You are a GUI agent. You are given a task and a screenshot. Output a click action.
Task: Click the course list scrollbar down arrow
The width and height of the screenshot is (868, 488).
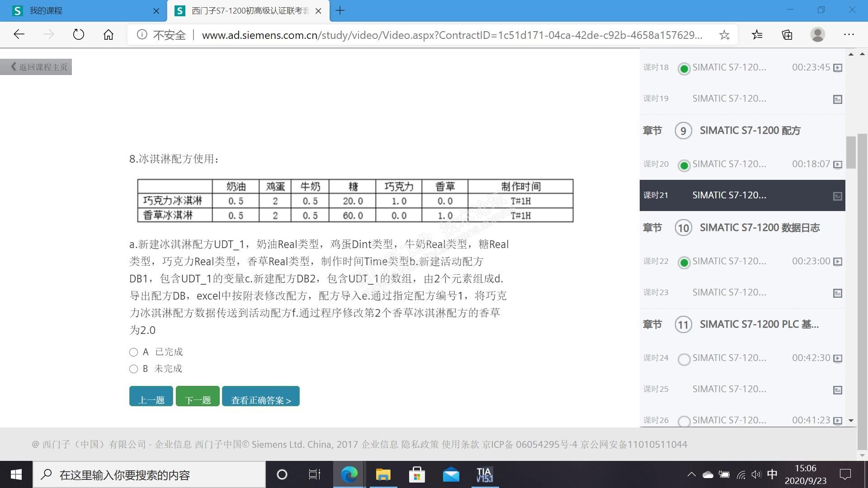click(x=851, y=420)
